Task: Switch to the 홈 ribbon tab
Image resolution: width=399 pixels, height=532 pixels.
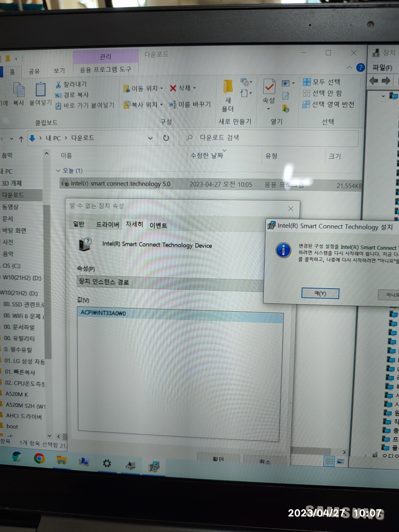Action: click(x=12, y=71)
